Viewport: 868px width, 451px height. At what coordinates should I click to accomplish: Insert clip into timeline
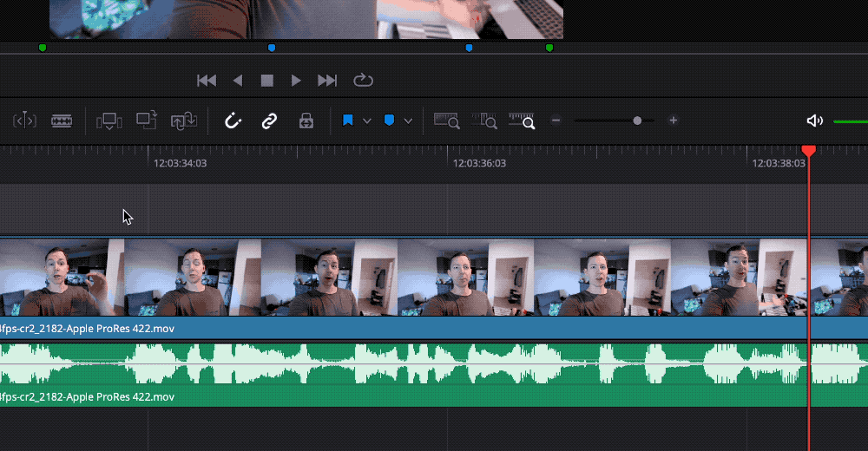[109, 121]
